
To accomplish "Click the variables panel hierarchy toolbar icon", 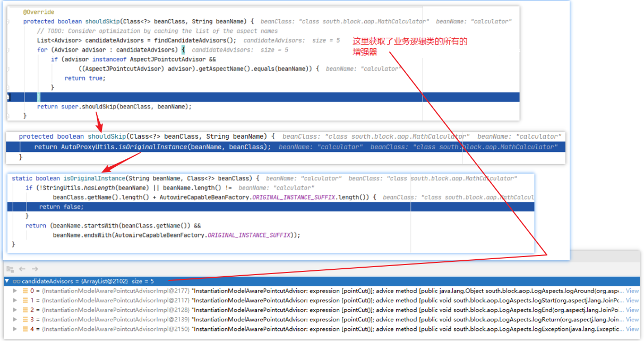I will (10, 269).
